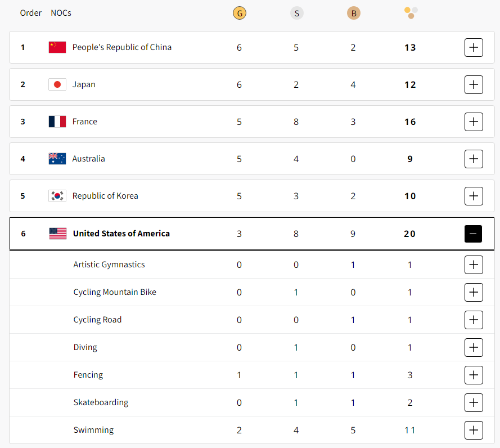Click the NOCs column header
Viewport: 500px width, 448px height.
61,13
